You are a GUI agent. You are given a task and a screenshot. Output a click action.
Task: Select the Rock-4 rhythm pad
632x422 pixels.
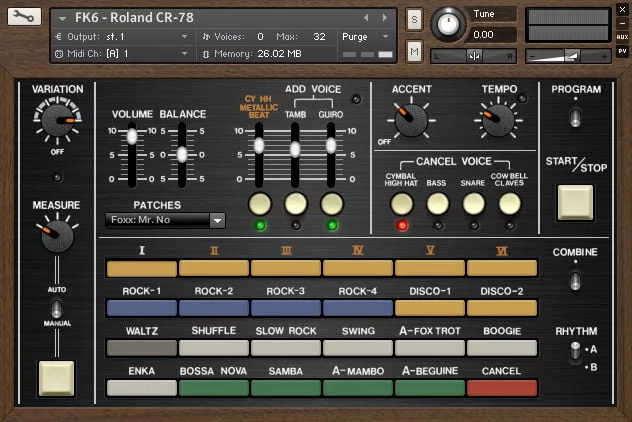[358, 308]
